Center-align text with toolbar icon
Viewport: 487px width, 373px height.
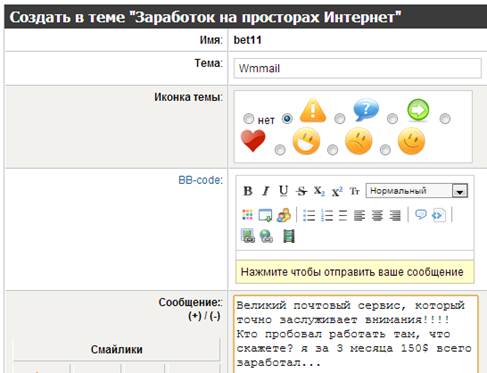tap(377, 215)
